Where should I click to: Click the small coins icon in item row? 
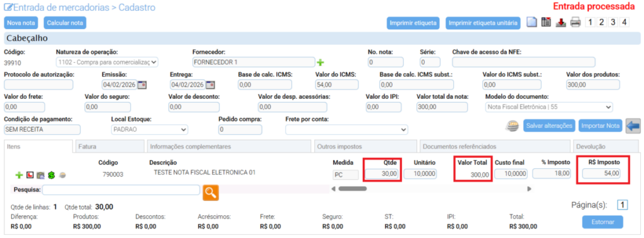point(62,175)
